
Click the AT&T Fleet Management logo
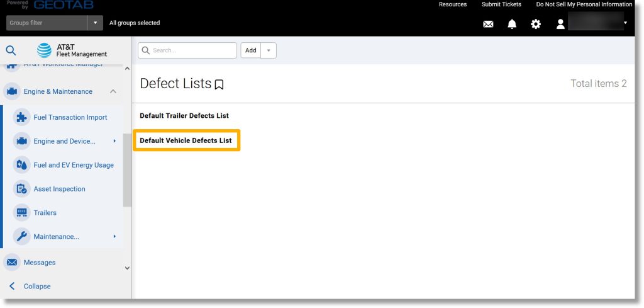pyautogui.click(x=72, y=50)
